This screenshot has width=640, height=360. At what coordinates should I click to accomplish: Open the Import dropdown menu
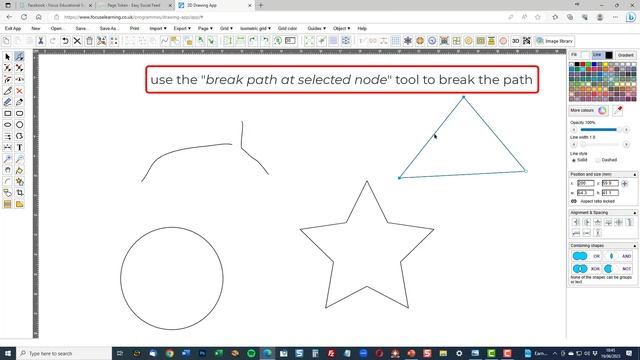[x=158, y=29]
